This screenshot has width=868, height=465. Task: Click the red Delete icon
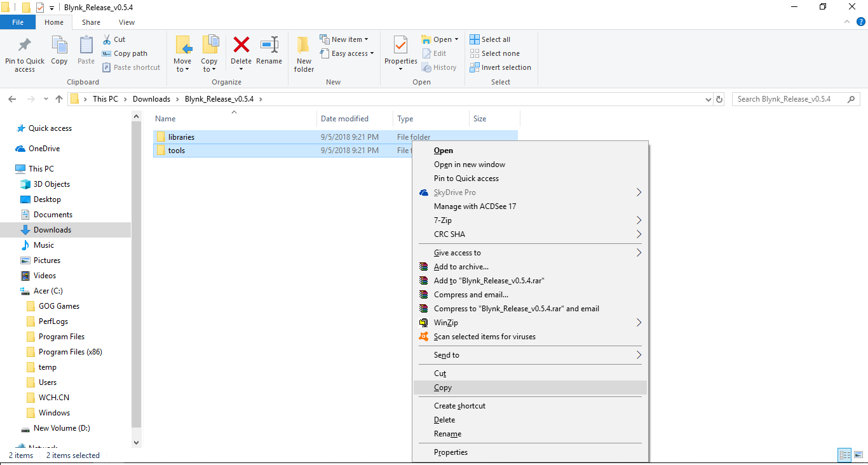click(241, 46)
